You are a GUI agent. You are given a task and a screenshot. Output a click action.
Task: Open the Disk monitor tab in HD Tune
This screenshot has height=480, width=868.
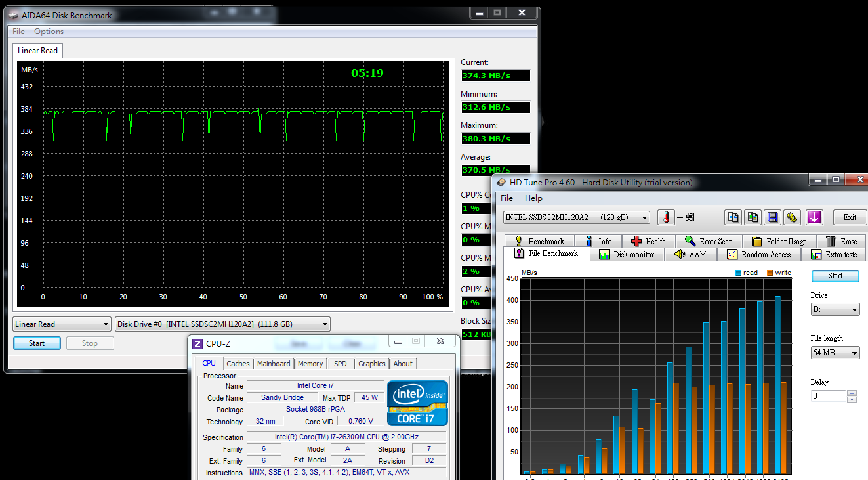click(627, 255)
